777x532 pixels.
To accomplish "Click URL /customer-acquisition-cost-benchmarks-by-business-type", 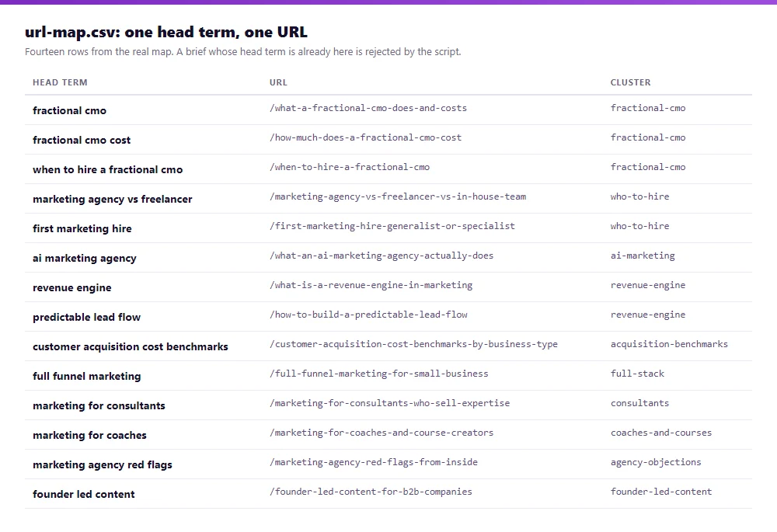I will coord(413,344).
